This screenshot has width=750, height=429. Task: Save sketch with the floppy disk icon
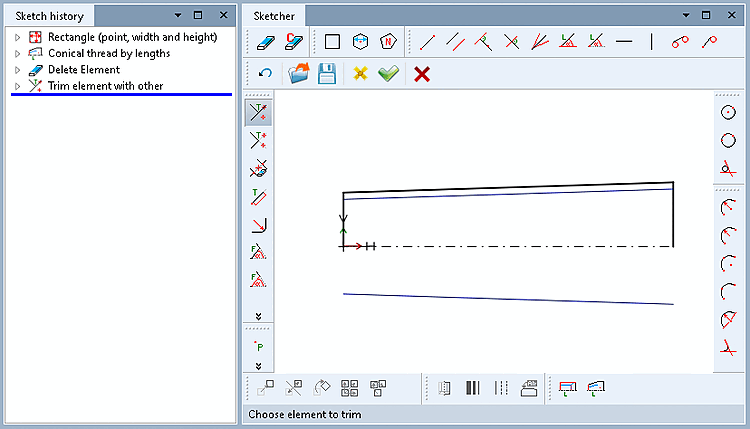pyautogui.click(x=327, y=74)
